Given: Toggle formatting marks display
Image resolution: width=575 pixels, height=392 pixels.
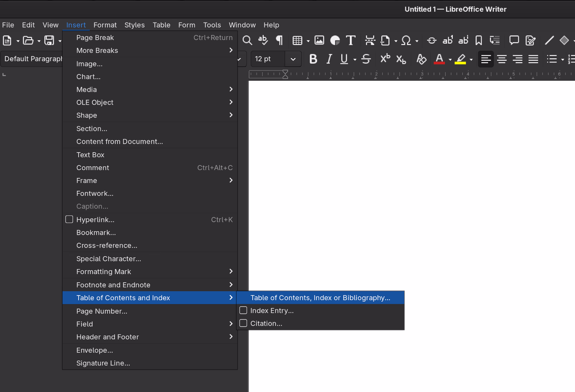Looking at the screenshot, I should (279, 40).
